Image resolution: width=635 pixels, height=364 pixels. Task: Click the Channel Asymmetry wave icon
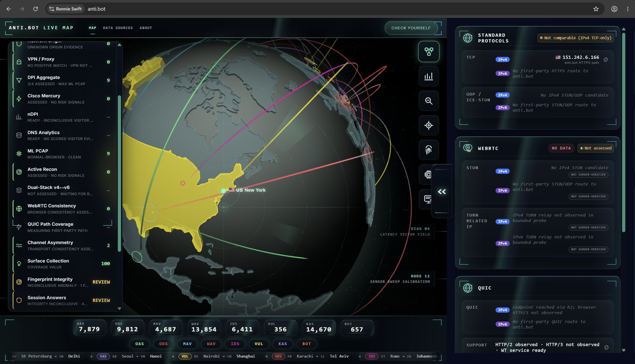[19, 246]
